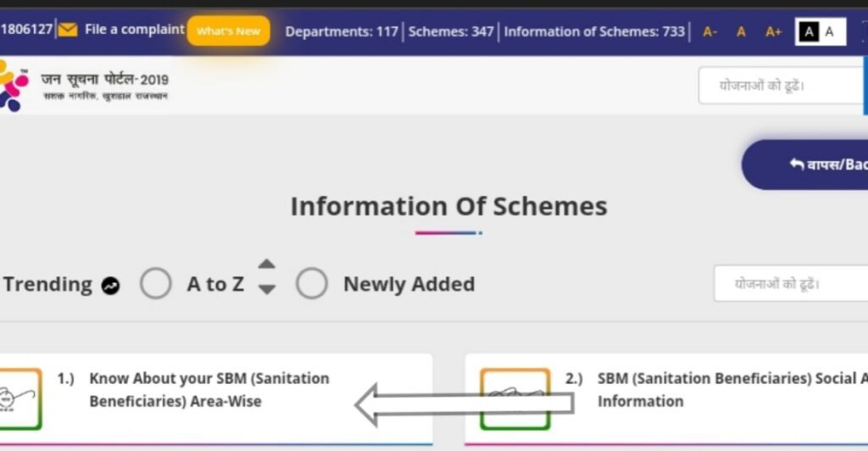Go back using the वापस/Back button
The width and height of the screenshot is (868, 451).
805,164
